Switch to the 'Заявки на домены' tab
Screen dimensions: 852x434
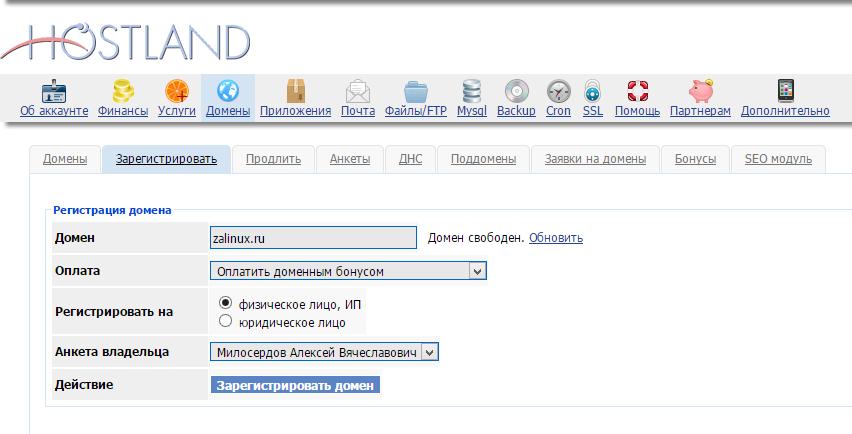tap(596, 159)
